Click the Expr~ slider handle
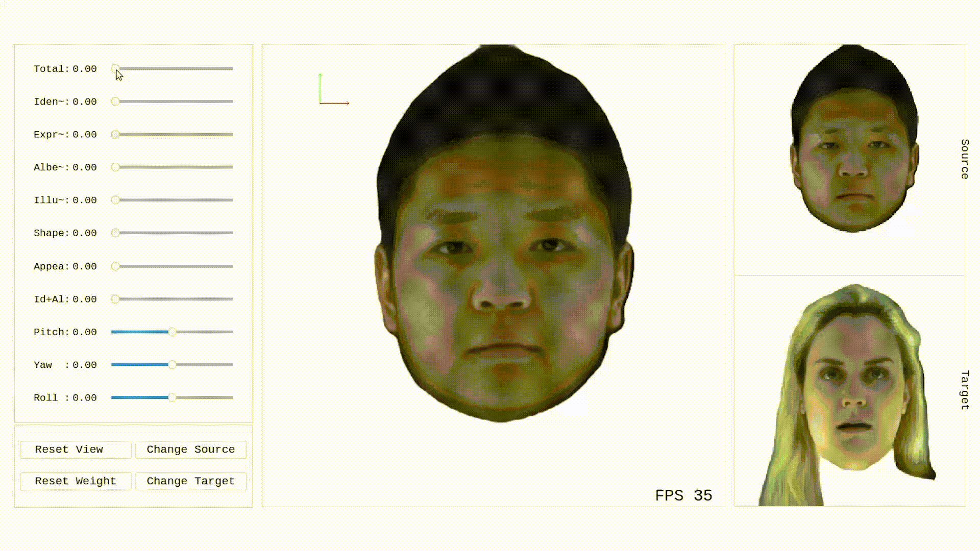 point(116,134)
